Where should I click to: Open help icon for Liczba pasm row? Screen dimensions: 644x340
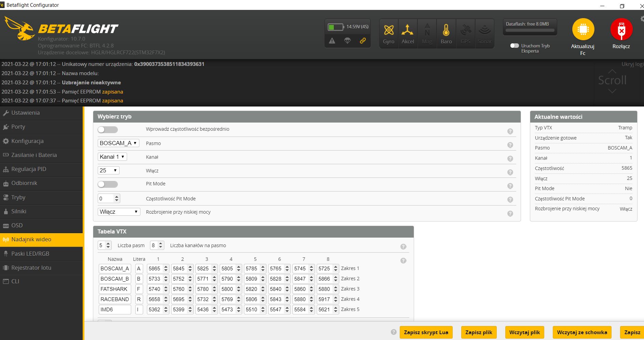click(x=403, y=247)
